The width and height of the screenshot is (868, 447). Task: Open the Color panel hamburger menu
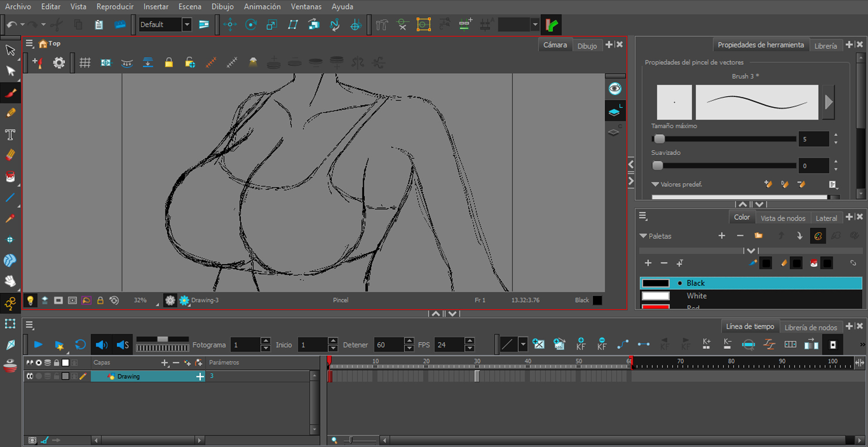tap(643, 216)
